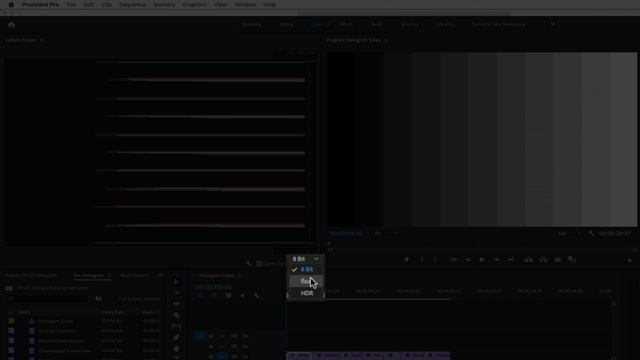Add a marker in the timeline
Screen dimensions: 640x360
[242, 295]
